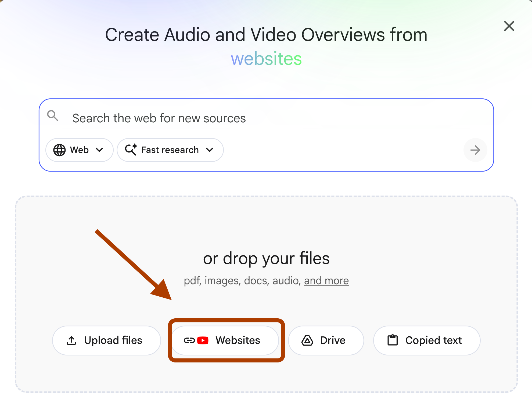
Task: Click the Upload files button
Action: pos(107,340)
